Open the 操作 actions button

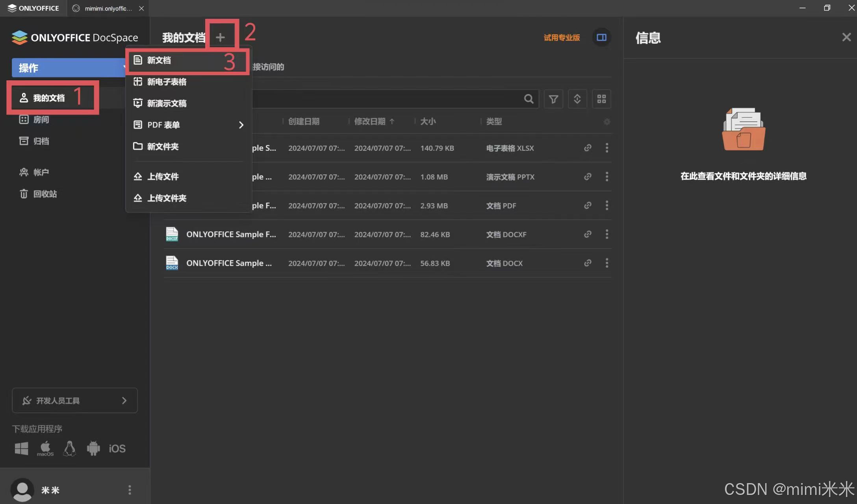coord(69,68)
